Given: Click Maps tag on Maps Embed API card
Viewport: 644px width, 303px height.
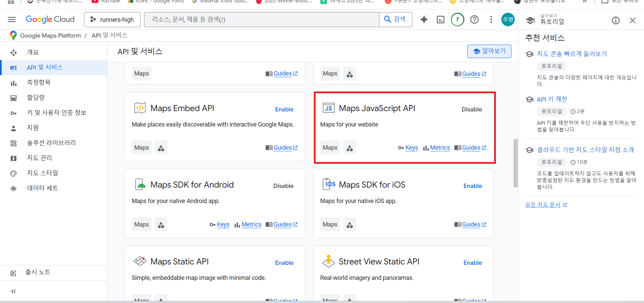Looking at the screenshot, I should [142, 148].
